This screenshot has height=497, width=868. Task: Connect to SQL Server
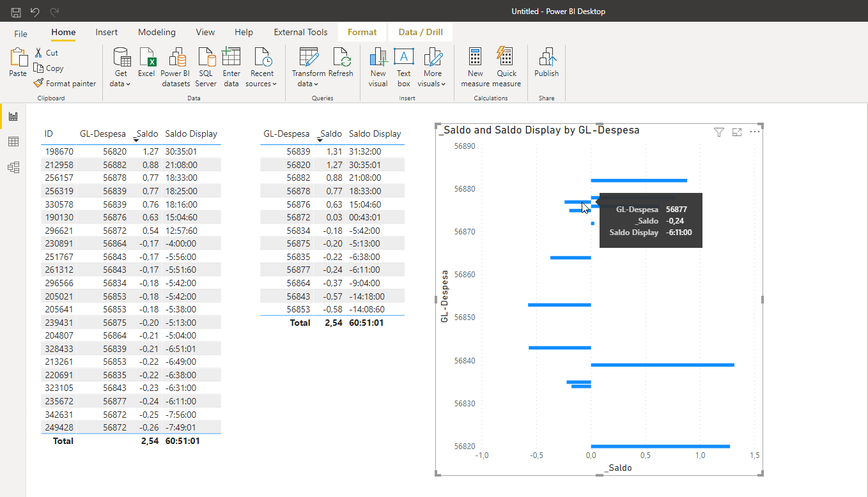[x=206, y=67]
